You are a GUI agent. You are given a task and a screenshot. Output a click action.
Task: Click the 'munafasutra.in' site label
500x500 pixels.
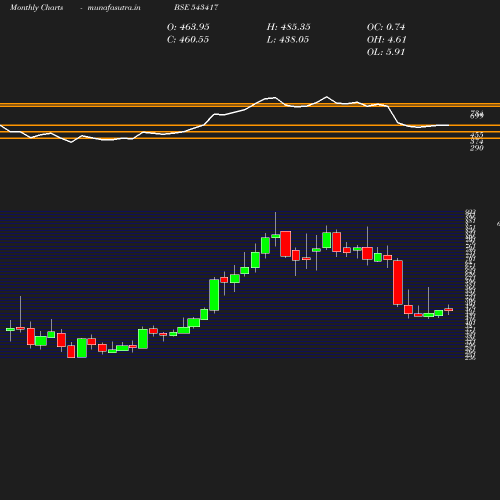(x=114, y=8)
